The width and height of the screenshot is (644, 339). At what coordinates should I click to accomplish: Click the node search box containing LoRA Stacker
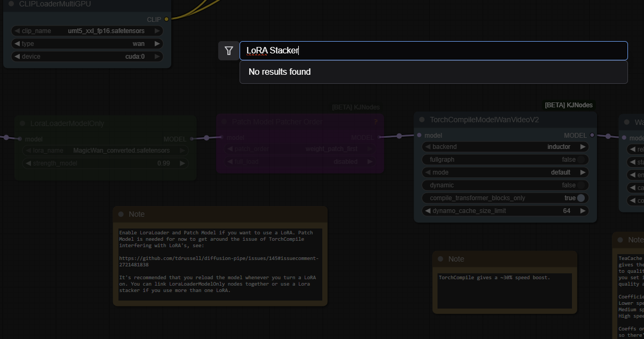(433, 51)
